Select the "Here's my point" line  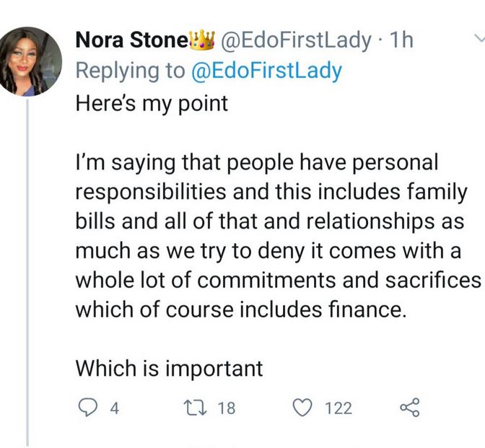pos(152,103)
